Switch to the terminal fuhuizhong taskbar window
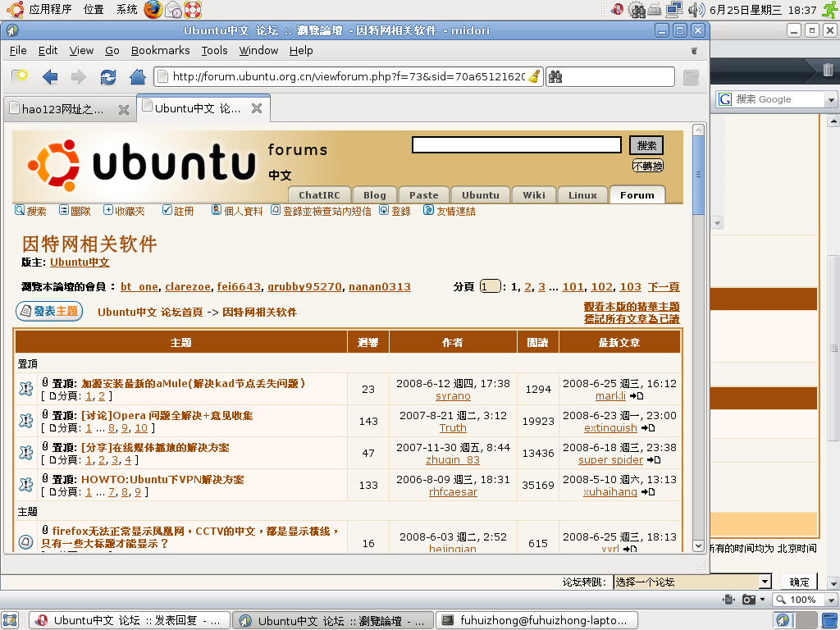The height and width of the screenshot is (630, 840). click(x=536, y=620)
